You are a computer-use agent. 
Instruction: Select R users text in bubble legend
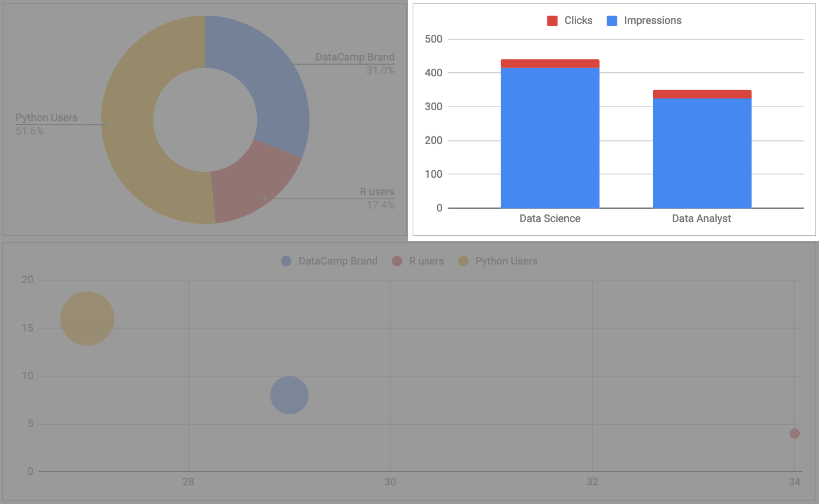427,261
